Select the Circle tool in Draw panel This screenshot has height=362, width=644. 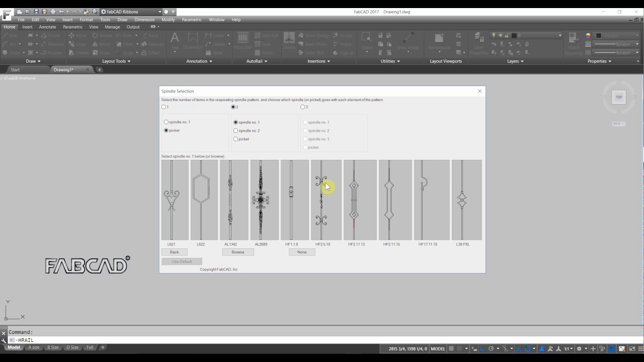pyautogui.click(x=11, y=52)
